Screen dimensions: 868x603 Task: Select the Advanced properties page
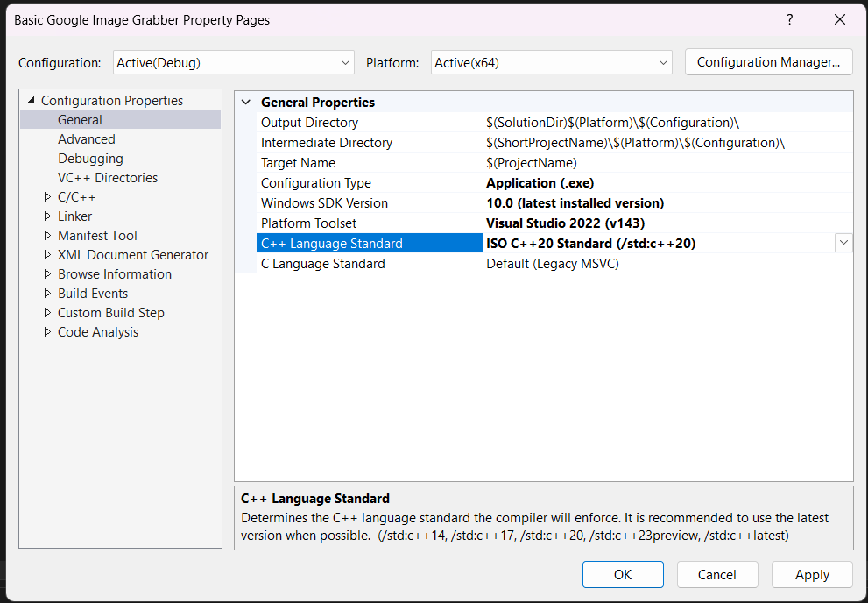[86, 139]
